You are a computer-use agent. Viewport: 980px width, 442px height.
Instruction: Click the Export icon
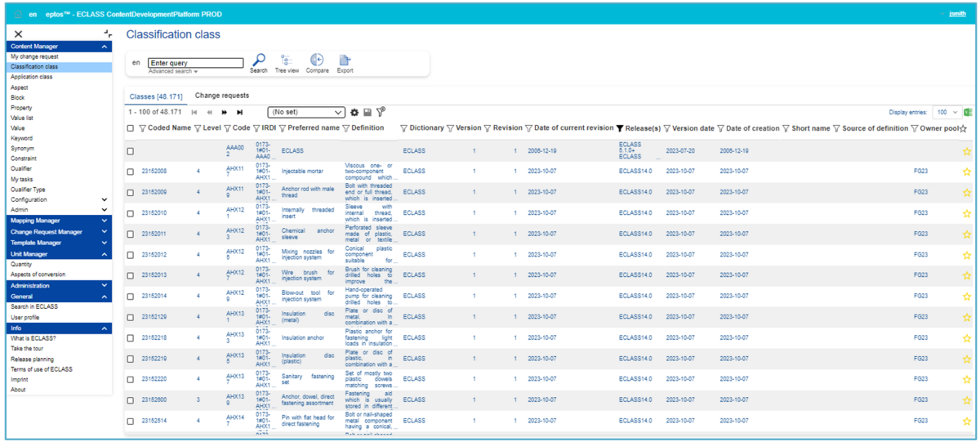(x=345, y=60)
